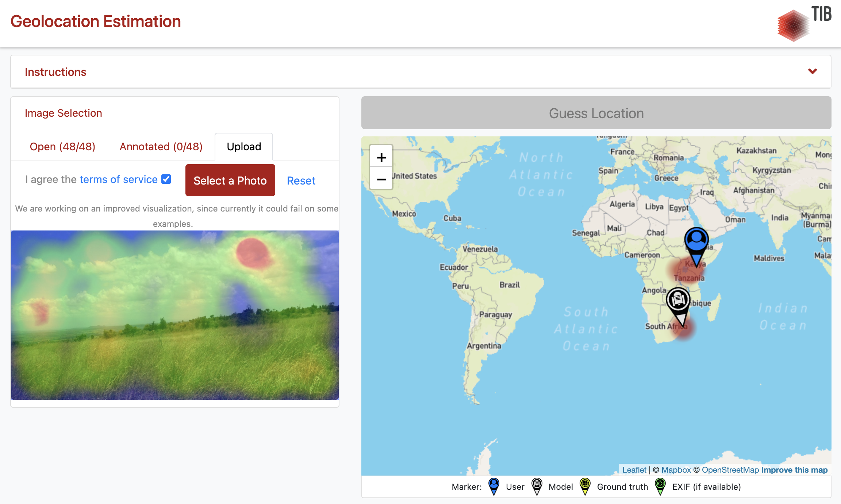This screenshot has height=504, width=841.
Task: Zoom out the map with minus button
Action: tap(381, 179)
